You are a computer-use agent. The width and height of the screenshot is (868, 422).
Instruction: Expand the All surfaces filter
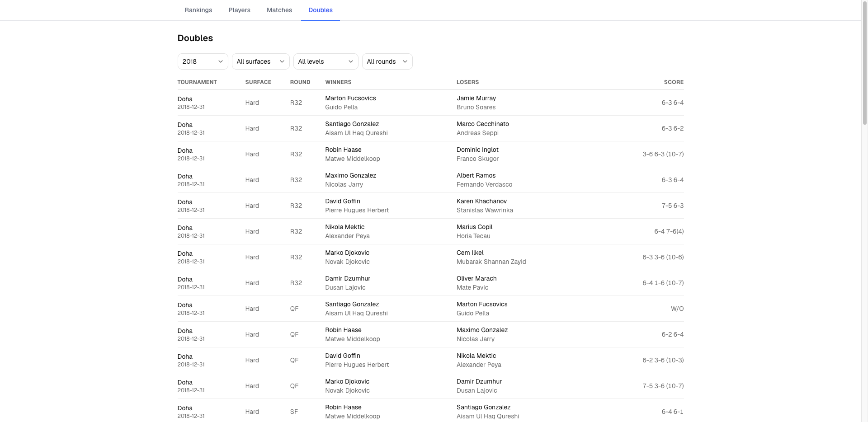[x=260, y=61]
